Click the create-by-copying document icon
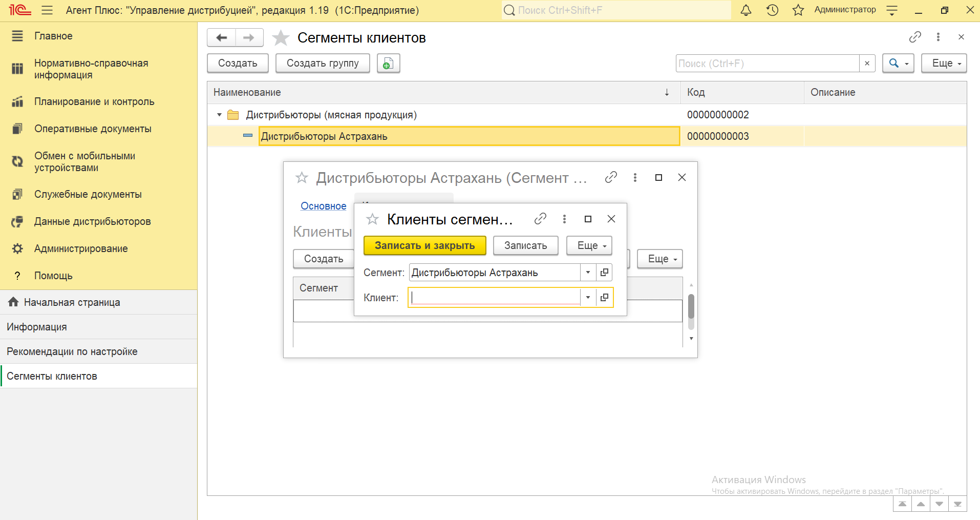The image size is (980, 520). tap(388, 64)
